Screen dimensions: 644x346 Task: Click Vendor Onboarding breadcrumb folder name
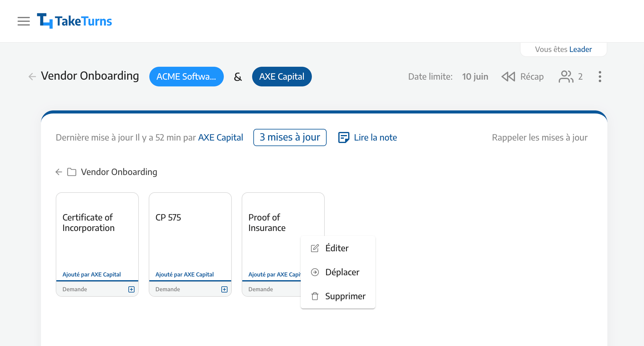click(x=119, y=172)
